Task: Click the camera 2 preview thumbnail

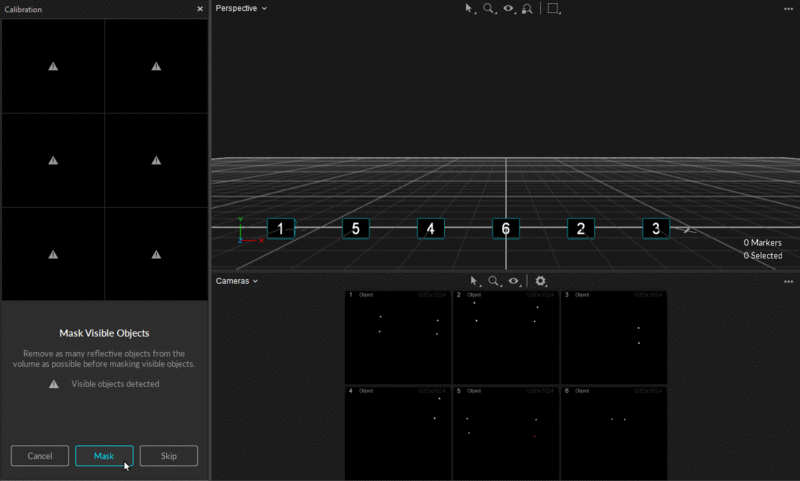Action: pos(505,337)
